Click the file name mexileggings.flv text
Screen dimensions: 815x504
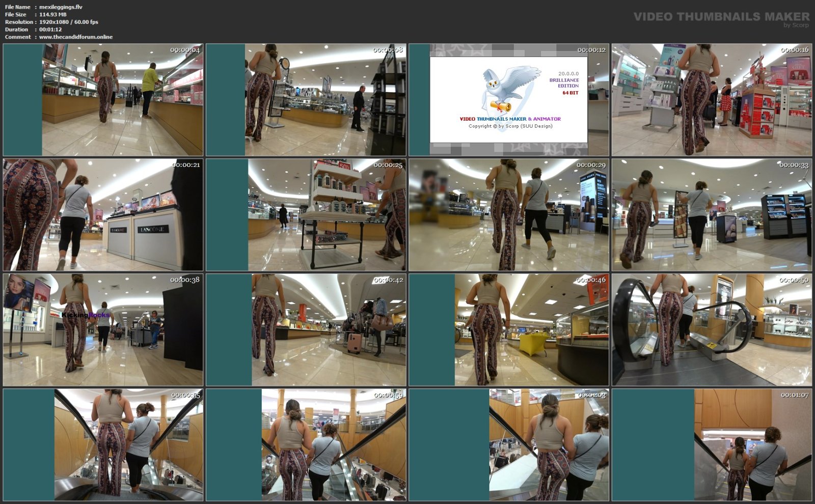[60, 7]
